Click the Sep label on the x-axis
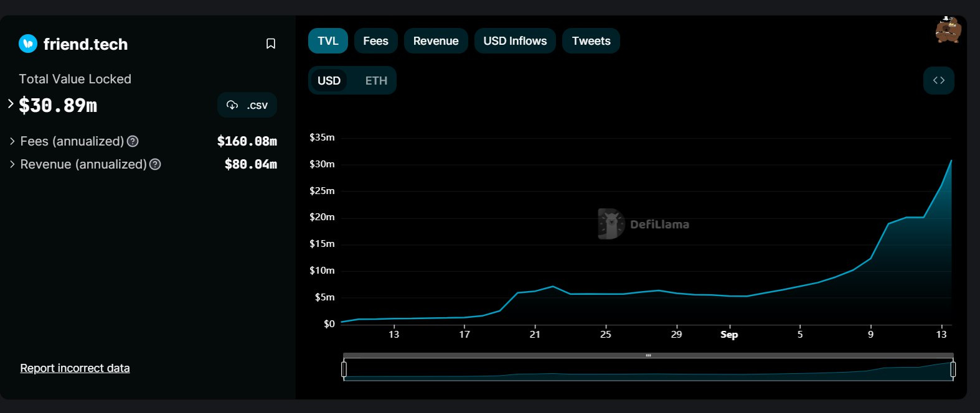Screen dimensions: 980x413 click(729, 335)
